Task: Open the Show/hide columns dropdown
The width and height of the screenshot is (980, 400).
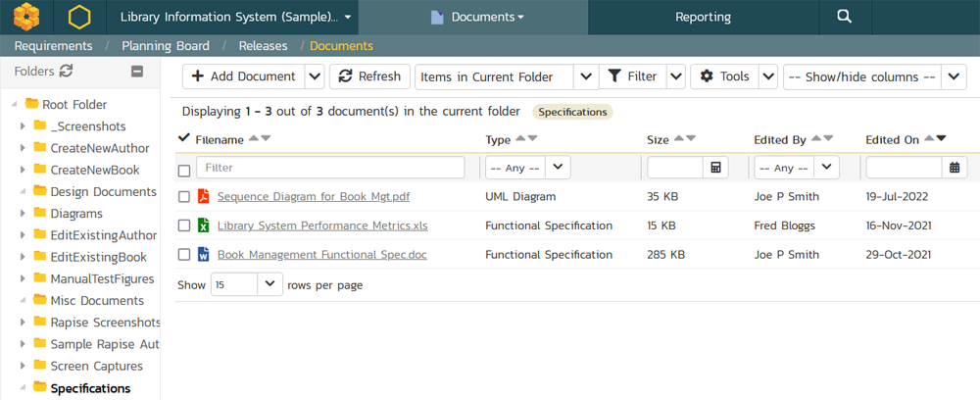Action: 874,76
